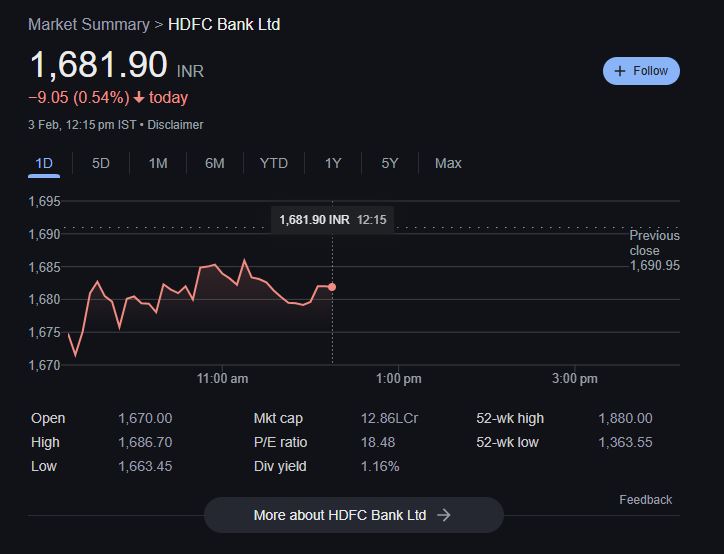Viewport: 724px width, 554px height.
Task: Click the arrow icon beside More about
Action: click(444, 515)
